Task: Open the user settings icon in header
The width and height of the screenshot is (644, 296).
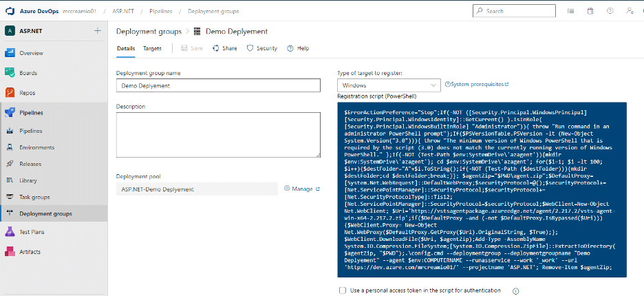Action: tap(630, 11)
